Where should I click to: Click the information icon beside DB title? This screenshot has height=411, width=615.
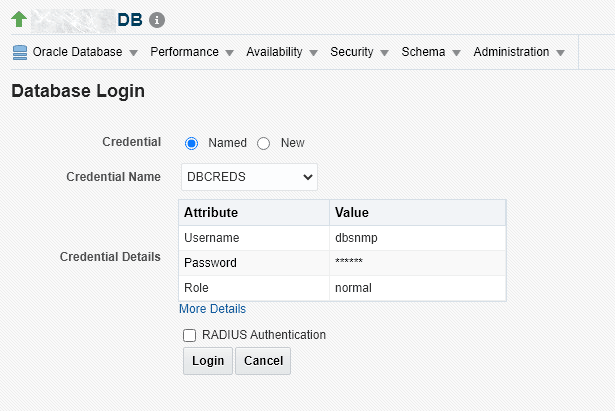point(157,20)
